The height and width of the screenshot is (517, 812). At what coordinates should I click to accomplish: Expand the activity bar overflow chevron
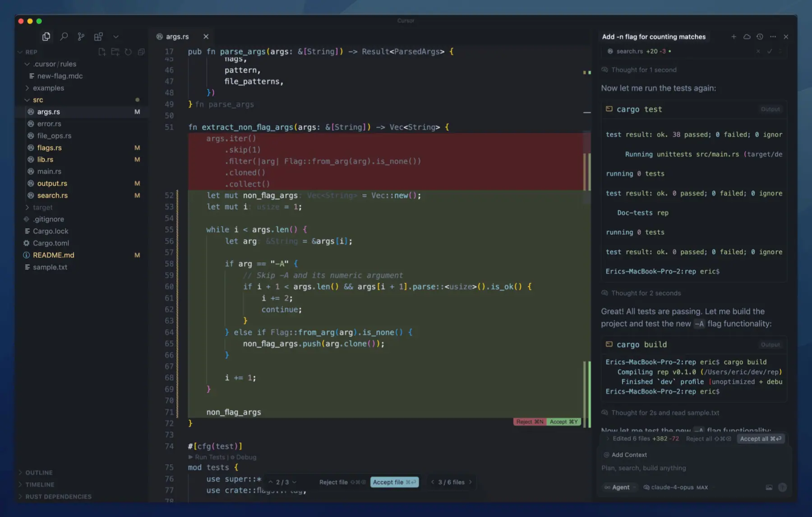116,37
